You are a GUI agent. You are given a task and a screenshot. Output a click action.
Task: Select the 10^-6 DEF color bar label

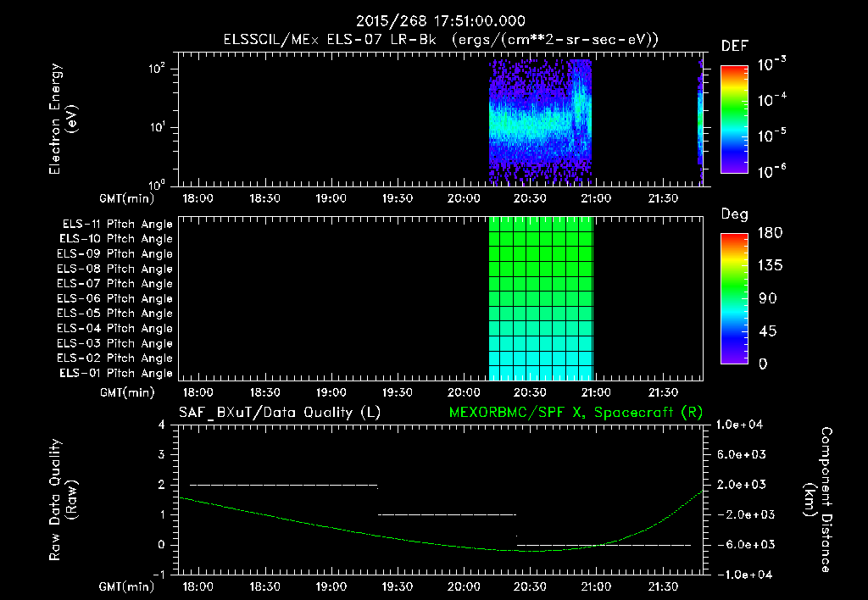pos(771,171)
